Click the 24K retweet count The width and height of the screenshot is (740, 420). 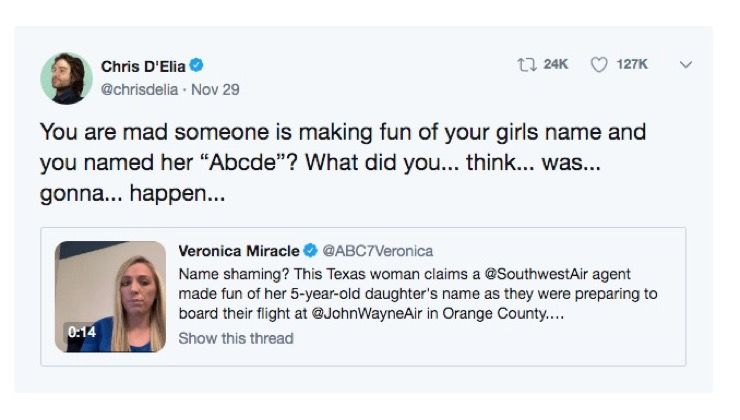click(x=555, y=64)
